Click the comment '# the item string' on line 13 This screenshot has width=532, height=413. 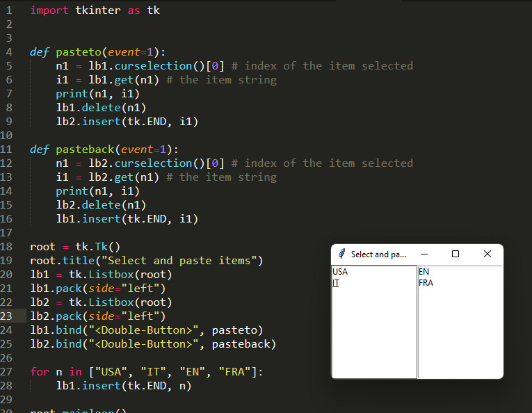(x=222, y=177)
